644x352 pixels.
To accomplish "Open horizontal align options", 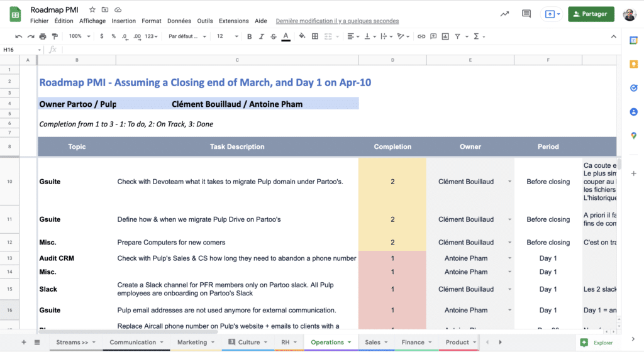I will tap(353, 36).
